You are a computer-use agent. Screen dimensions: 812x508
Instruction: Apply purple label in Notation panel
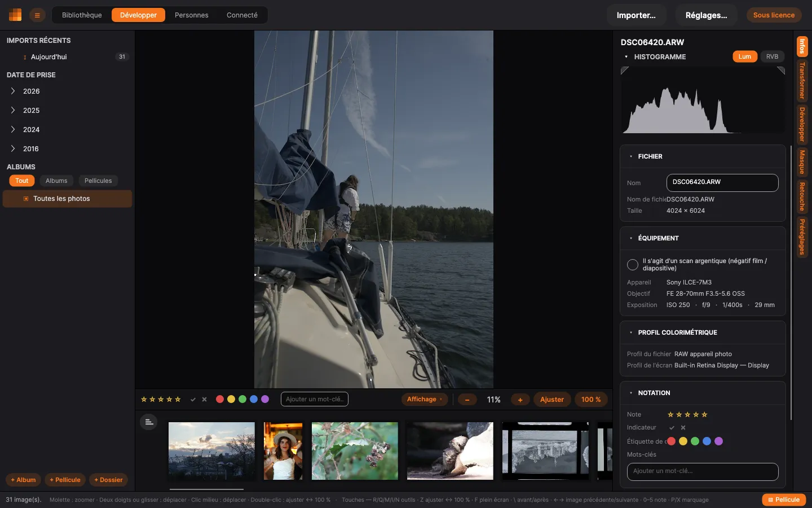coord(718,441)
